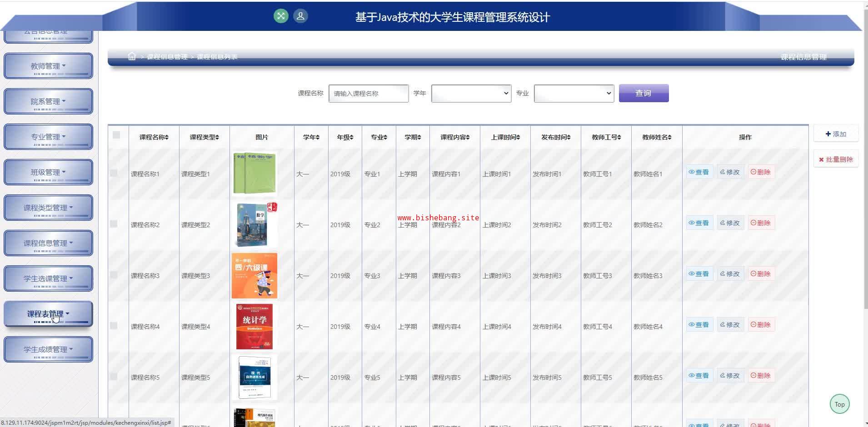Viewport: 868px width, 427px height.
Task: Delete the 课程名称4 row
Action: coord(761,325)
